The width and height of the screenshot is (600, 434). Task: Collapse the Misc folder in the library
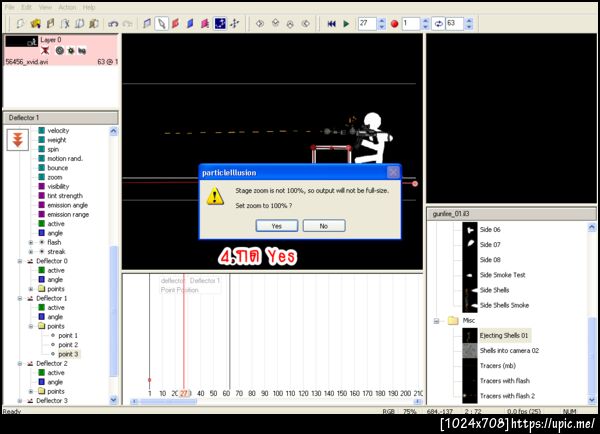(436, 321)
